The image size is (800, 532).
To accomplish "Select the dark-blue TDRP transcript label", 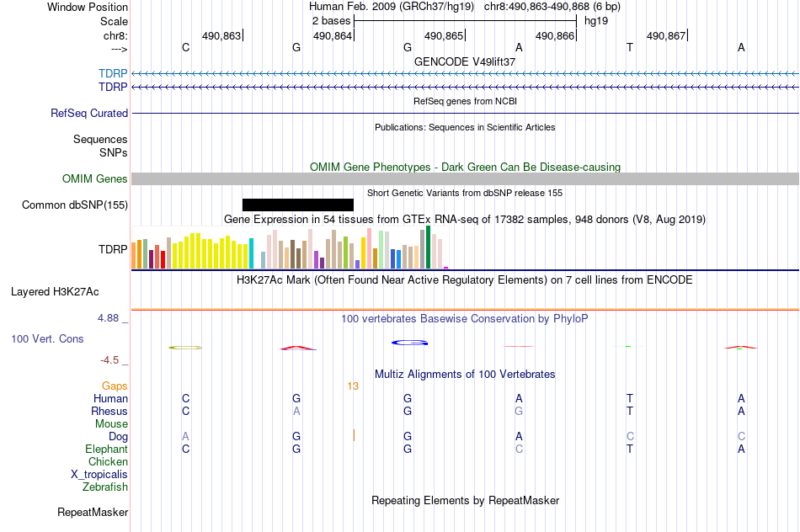I will pos(113,88).
